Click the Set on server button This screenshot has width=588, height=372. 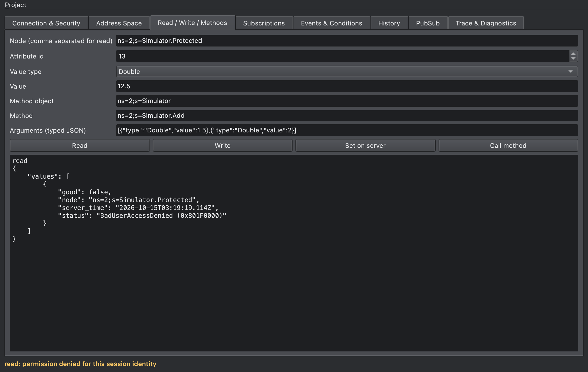point(366,146)
